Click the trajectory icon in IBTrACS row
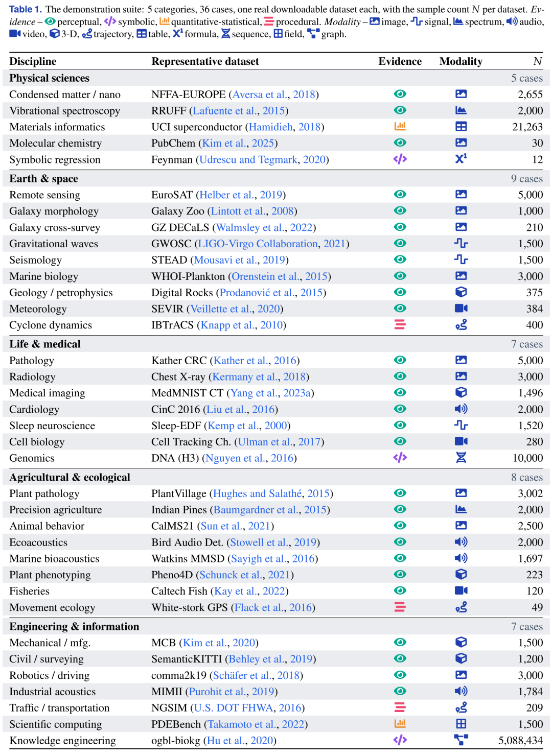Image resolution: width=552 pixels, height=756 pixels. click(461, 324)
